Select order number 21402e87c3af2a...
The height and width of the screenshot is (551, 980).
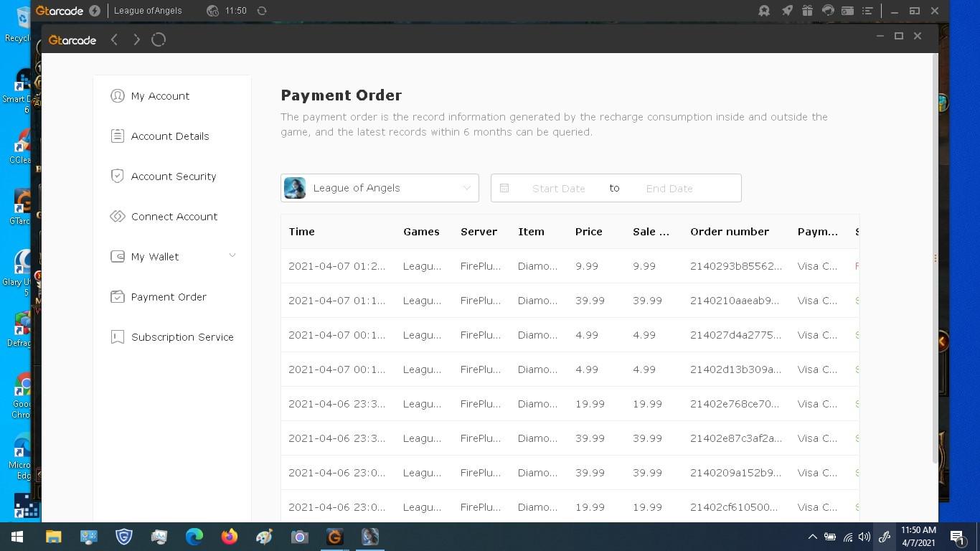coord(736,438)
